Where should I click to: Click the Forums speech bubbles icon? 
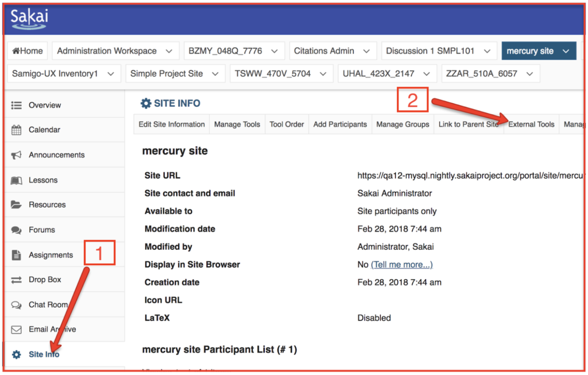17,230
